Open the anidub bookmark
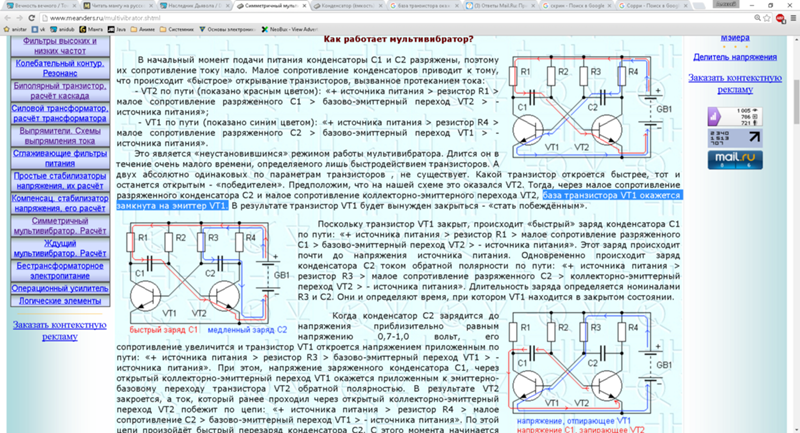Screen dimensions: 800x433 (62, 30)
